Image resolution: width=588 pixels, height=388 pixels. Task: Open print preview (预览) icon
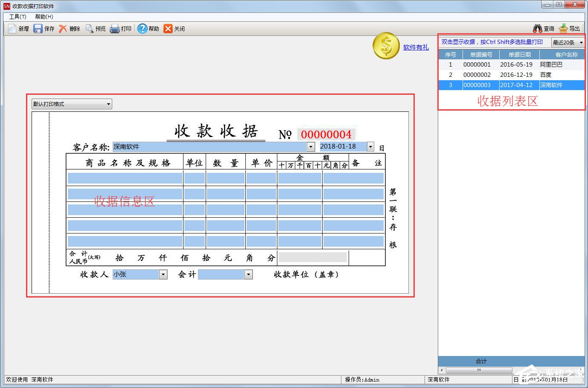89,29
